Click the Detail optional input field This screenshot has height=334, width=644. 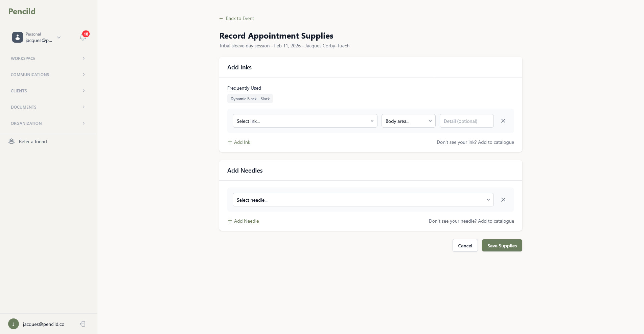point(466,121)
